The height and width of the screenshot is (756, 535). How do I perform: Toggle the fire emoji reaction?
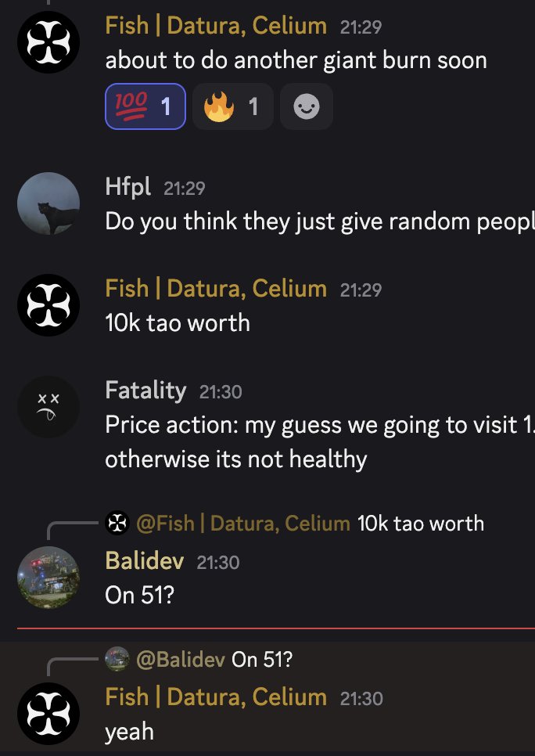point(233,106)
